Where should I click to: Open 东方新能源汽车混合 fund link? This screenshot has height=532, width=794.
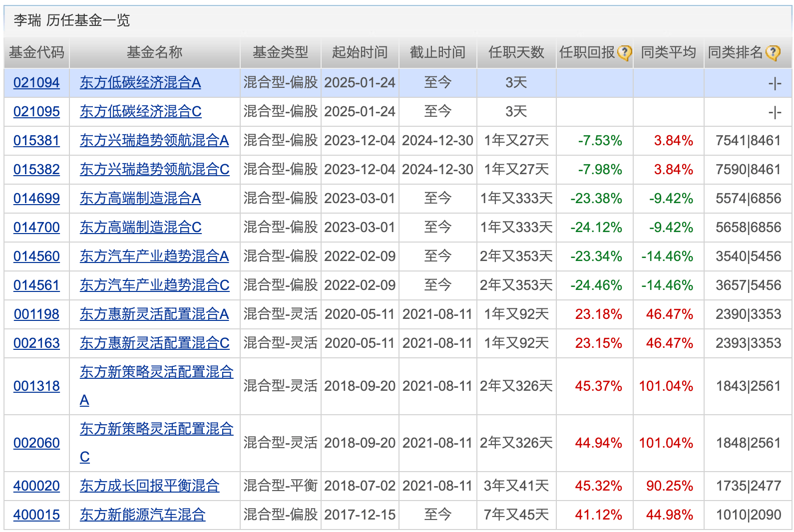point(142,515)
